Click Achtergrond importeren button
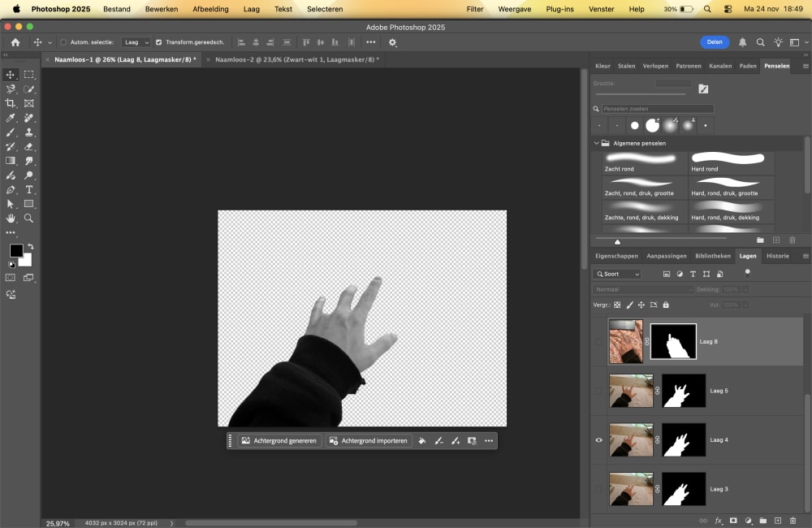Screen dimensions: 812x528 (x=369, y=441)
